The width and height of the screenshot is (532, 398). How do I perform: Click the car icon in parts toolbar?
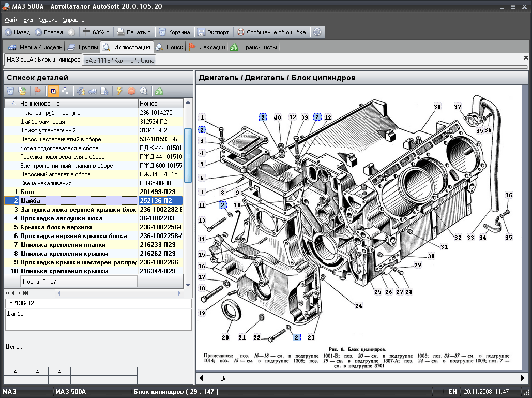tap(93, 91)
